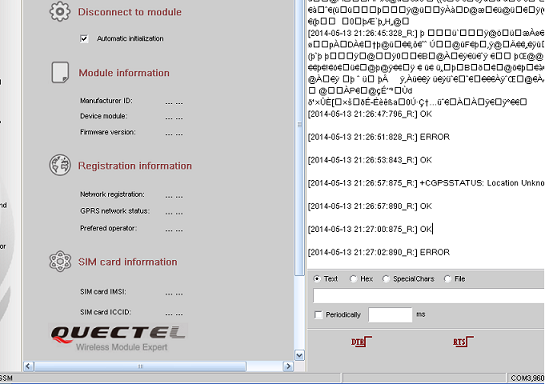Click the 21:26:57:890 OK log line
The height and width of the screenshot is (384, 557).
tap(370, 206)
